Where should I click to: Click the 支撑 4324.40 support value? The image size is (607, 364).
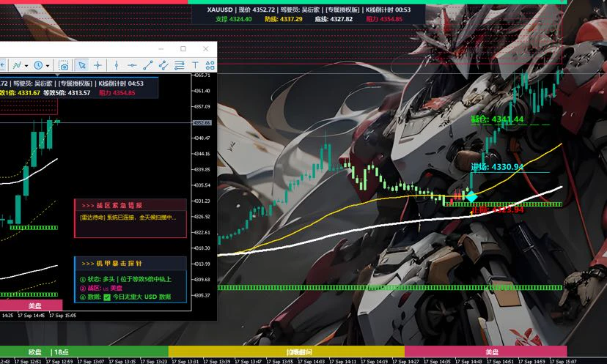pos(234,19)
